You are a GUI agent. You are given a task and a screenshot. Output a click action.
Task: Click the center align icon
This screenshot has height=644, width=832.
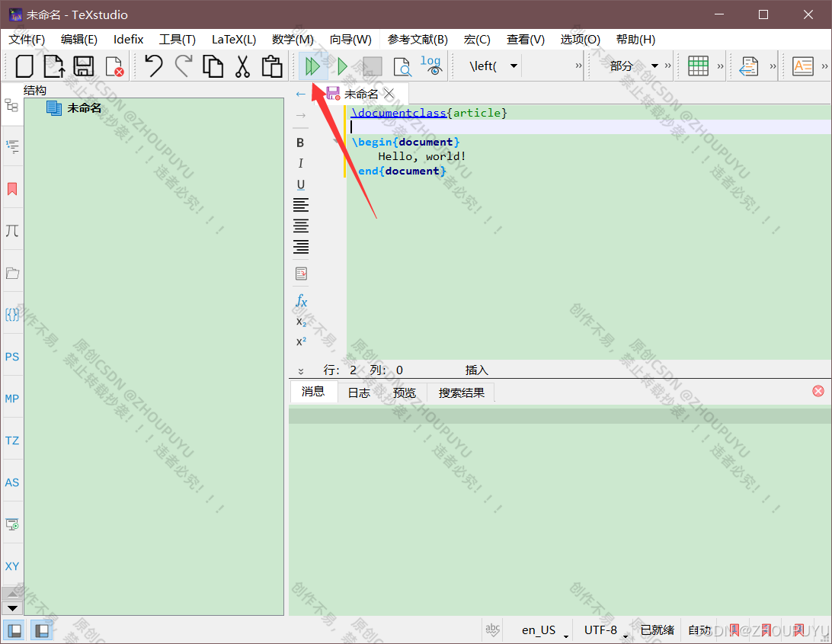(300, 226)
